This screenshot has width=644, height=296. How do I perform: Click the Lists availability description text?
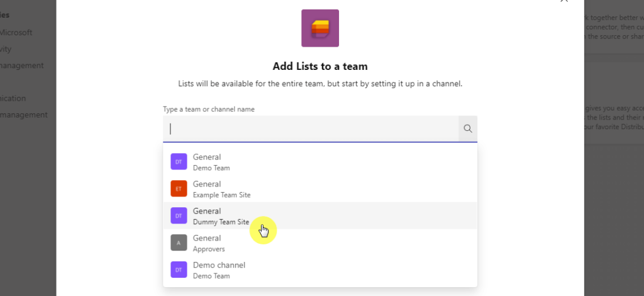(x=320, y=84)
